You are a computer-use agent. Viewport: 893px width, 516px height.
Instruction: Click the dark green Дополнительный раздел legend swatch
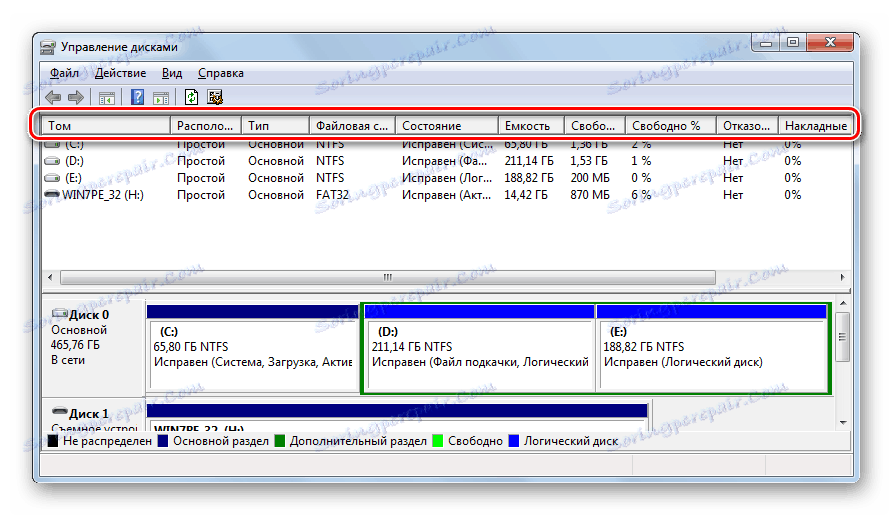coord(280,441)
